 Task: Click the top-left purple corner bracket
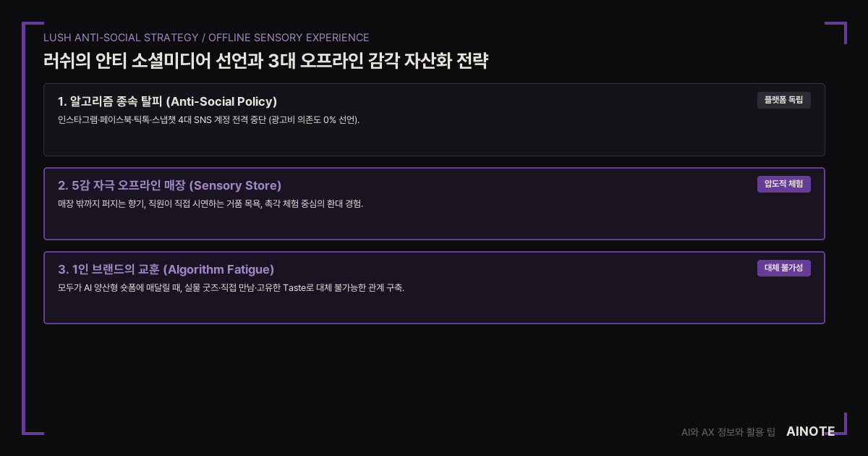click(x=33, y=33)
